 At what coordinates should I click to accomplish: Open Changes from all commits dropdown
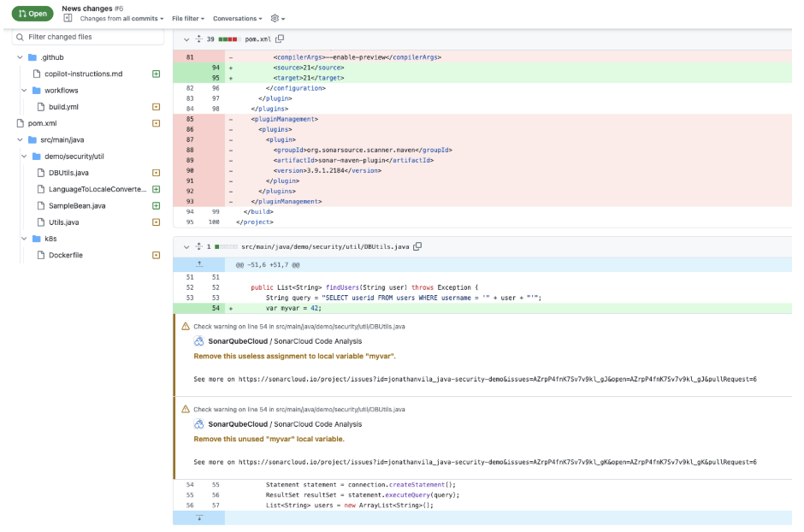coord(121,18)
